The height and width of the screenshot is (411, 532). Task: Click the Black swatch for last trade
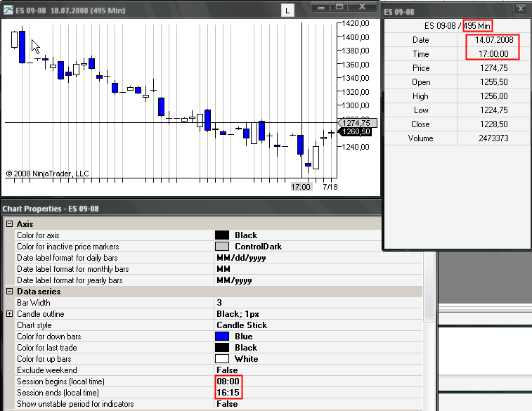[222, 348]
